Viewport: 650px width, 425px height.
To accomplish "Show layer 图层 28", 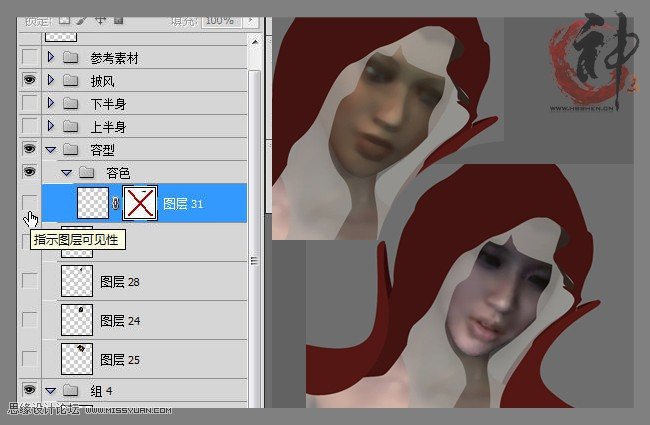I will [x=29, y=281].
